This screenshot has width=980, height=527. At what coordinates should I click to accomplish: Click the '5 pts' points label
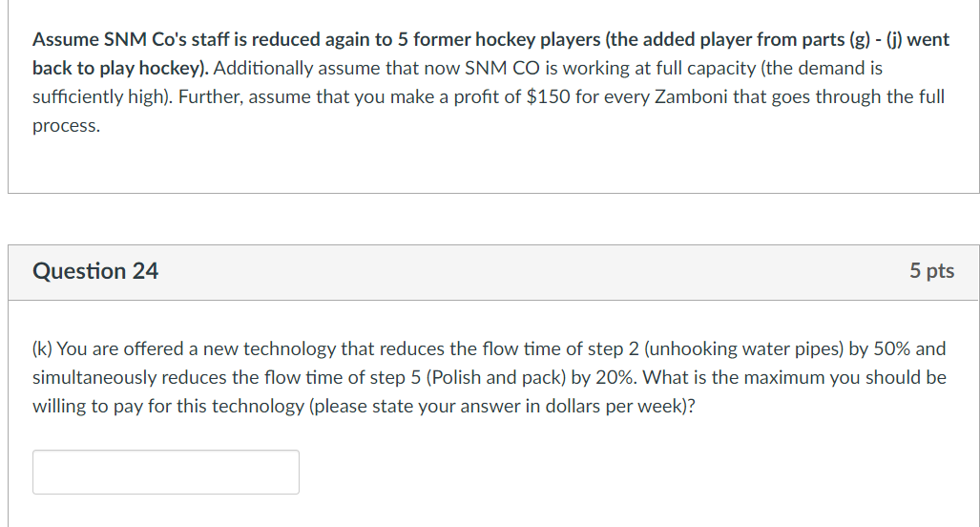tap(931, 271)
